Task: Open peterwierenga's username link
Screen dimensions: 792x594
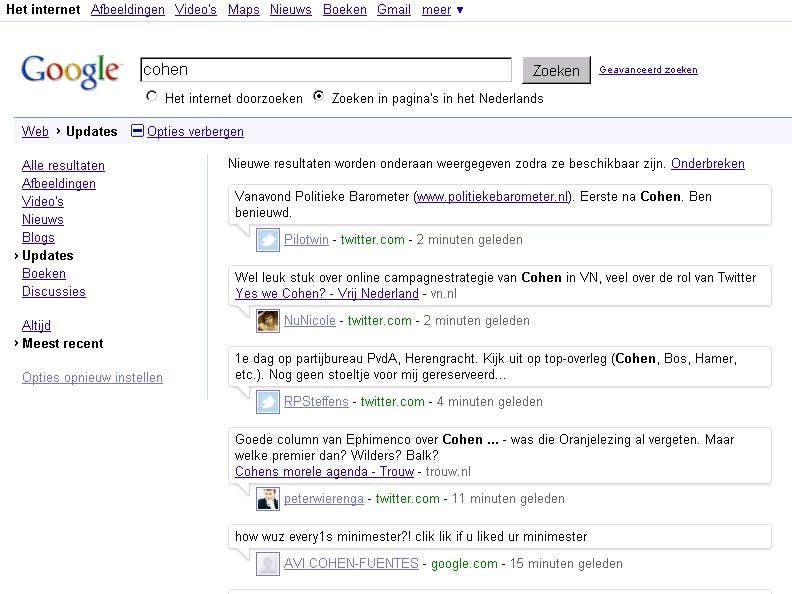Action: [324, 499]
